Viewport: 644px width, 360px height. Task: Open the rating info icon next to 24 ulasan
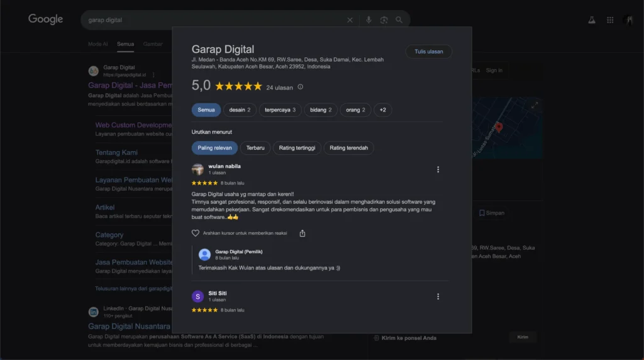(300, 87)
